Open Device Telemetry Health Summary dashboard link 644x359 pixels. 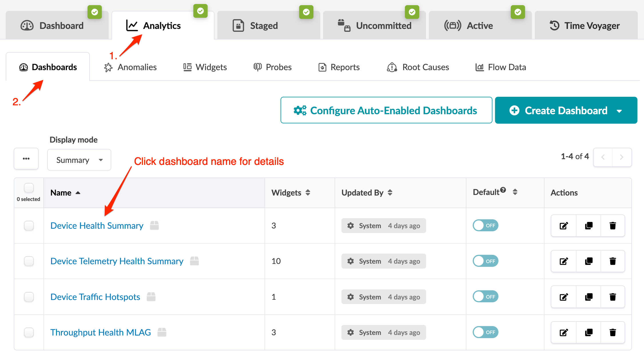117,261
